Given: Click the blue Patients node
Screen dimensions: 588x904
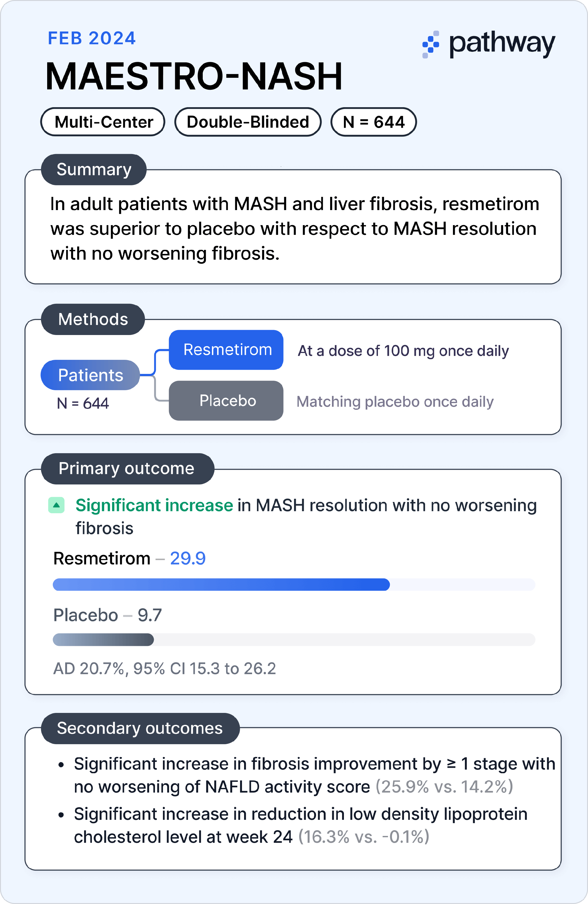Looking at the screenshot, I should pyautogui.click(x=90, y=375).
